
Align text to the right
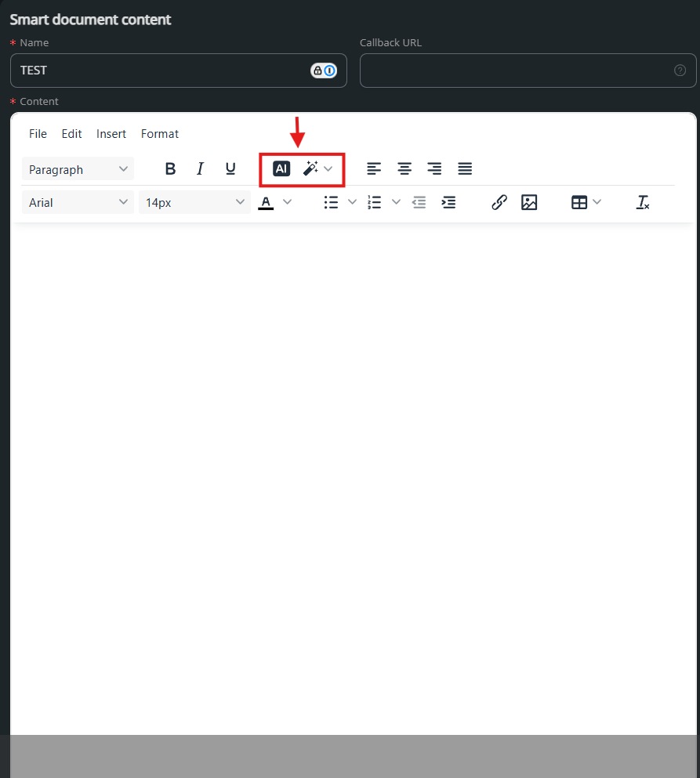(x=434, y=168)
